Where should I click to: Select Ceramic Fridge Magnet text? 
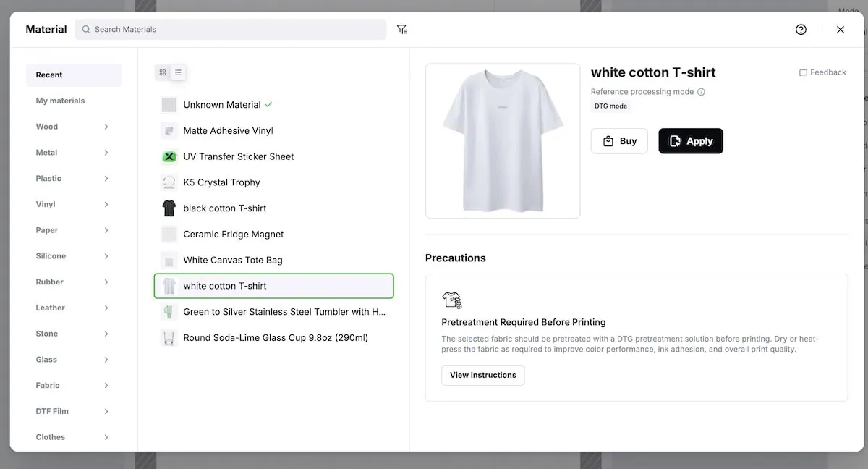click(x=234, y=234)
